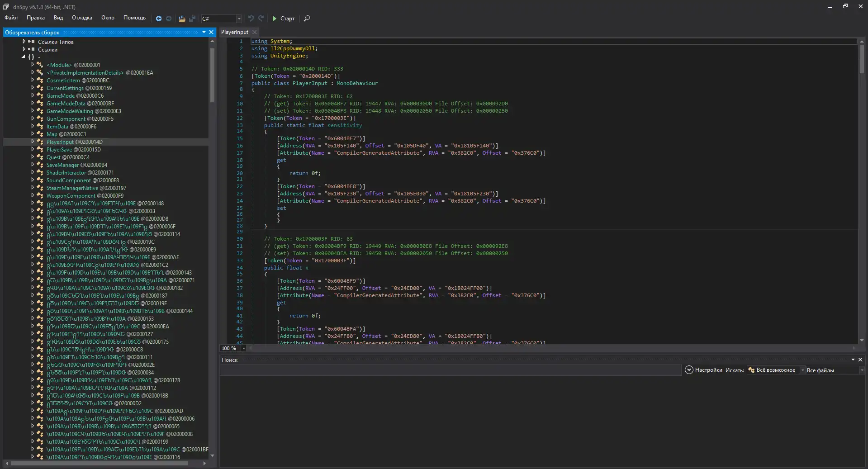Select <Module> @02000001 in tree
Screen dimensions: 868x469
(x=73, y=65)
